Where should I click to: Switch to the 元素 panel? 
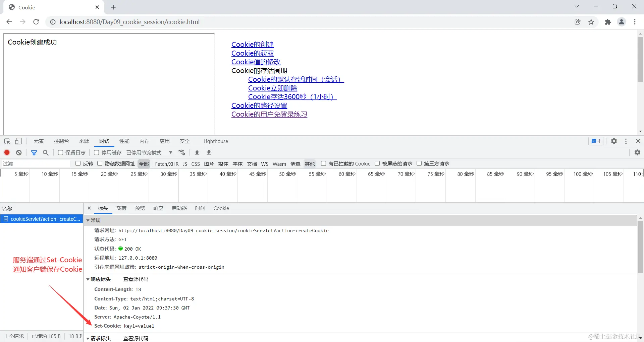tap(39, 141)
